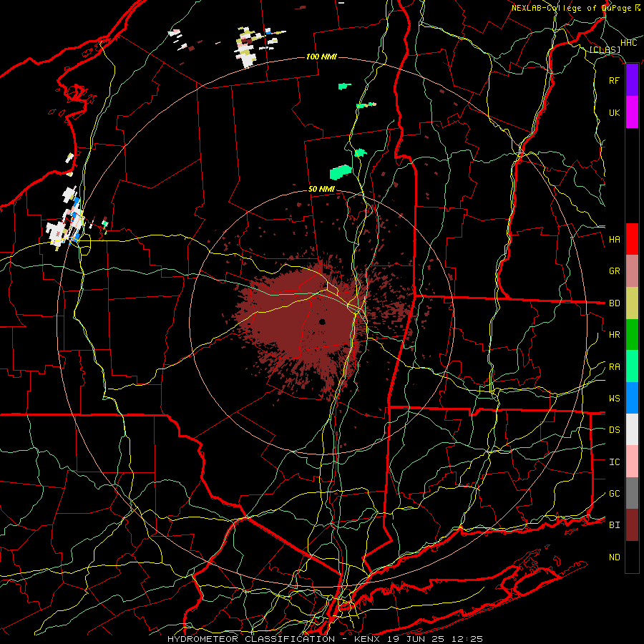
Task: Click the BI legend label
Action: [615, 525]
